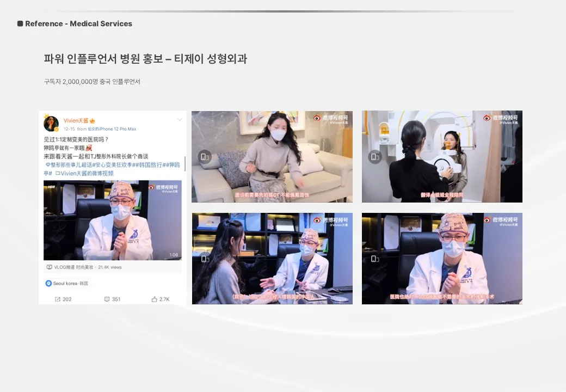The height and width of the screenshot is (392, 566).
Task: Click the Weibo logo on sofa video
Action: 317,118
